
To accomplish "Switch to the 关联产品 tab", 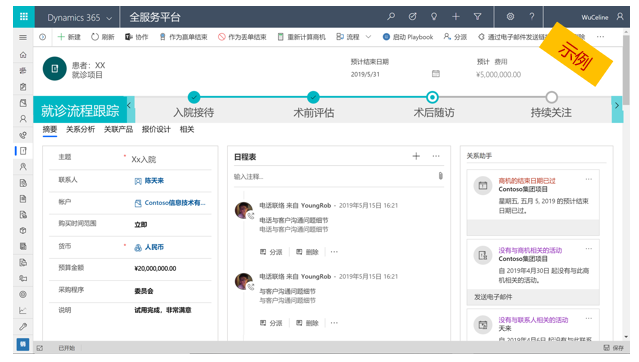I will pyautogui.click(x=118, y=129).
